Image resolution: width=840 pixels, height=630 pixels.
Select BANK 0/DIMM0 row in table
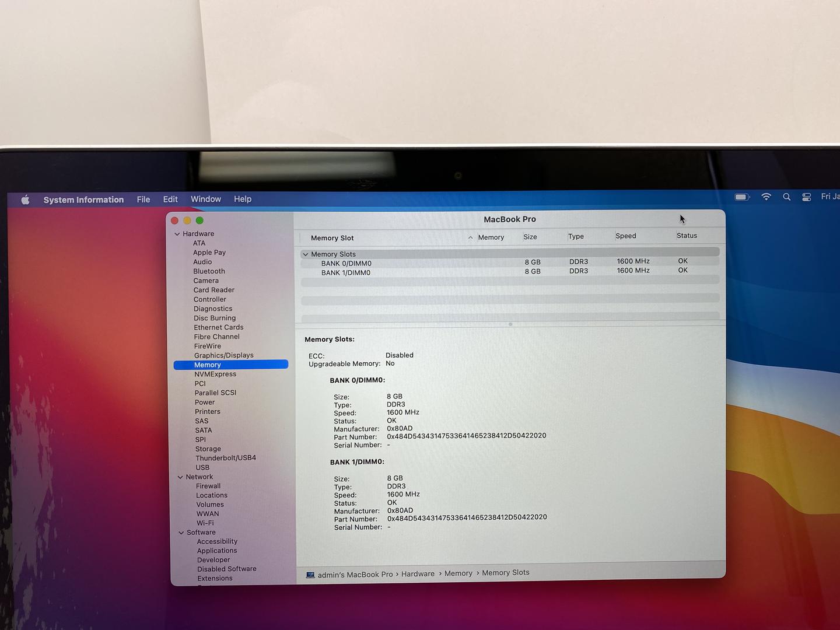click(510, 263)
